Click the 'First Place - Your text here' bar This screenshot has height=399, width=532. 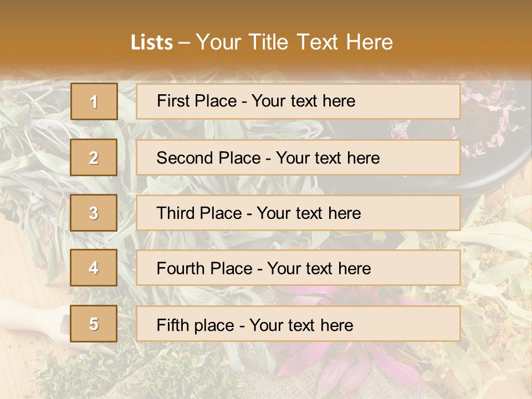298,101
